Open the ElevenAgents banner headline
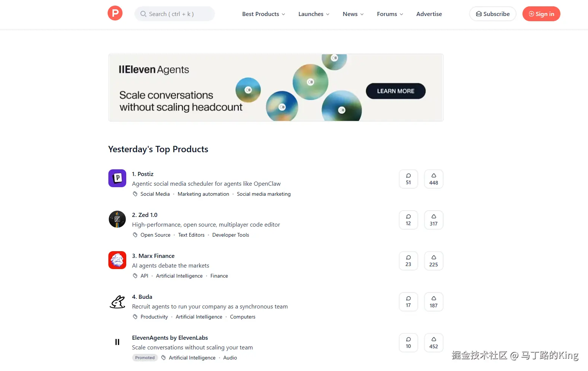The image size is (588, 371). 181,101
